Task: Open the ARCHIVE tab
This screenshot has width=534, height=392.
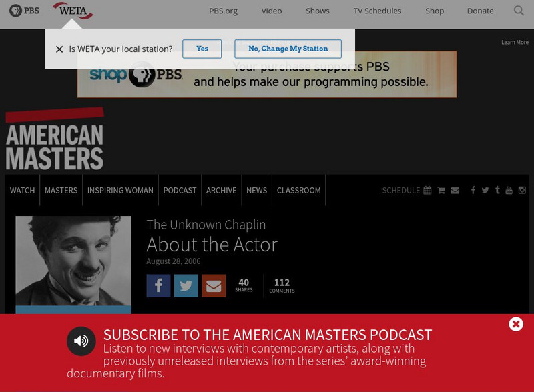Action: pyautogui.click(x=221, y=190)
